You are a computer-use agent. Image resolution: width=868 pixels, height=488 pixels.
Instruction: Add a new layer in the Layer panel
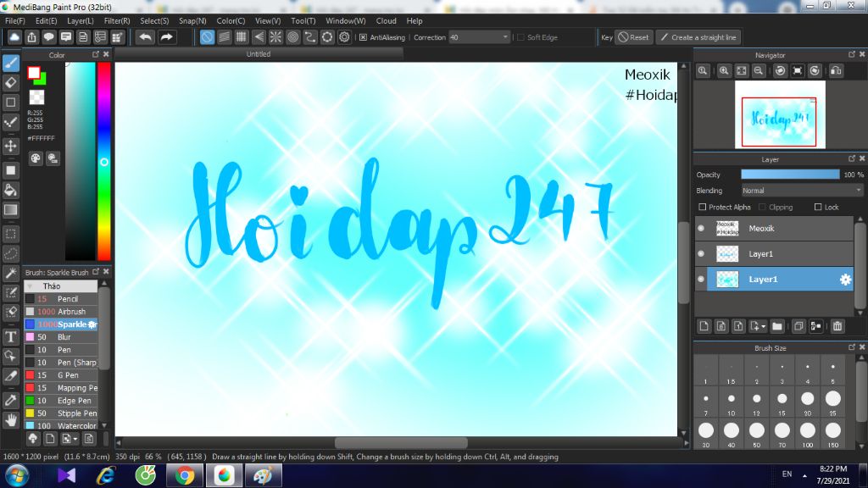tap(704, 326)
